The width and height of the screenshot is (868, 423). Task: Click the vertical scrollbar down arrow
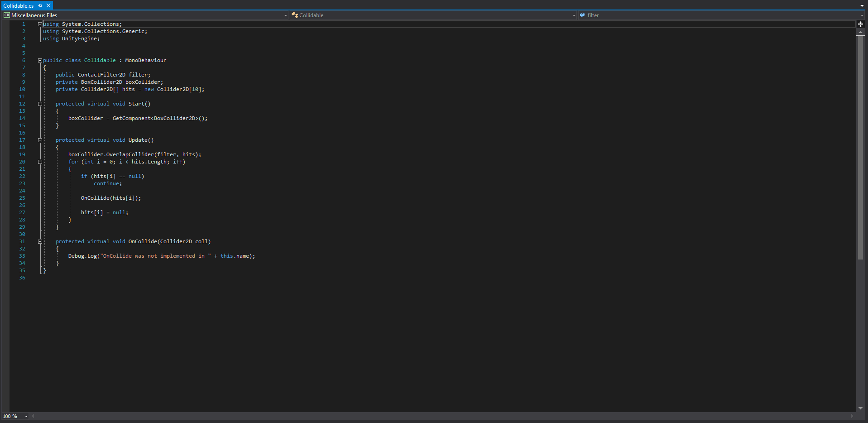click(x=860, y=408)
